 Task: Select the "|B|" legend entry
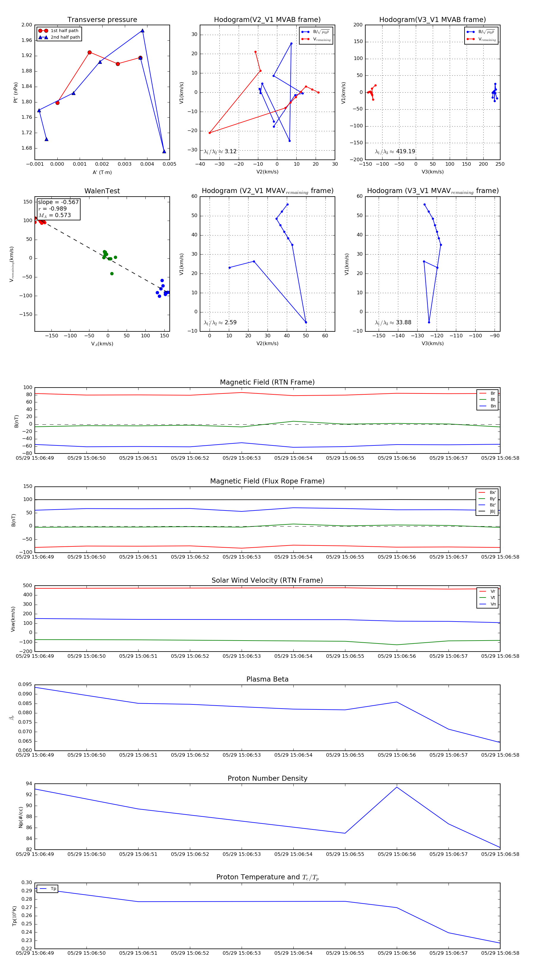coord(487,511)
